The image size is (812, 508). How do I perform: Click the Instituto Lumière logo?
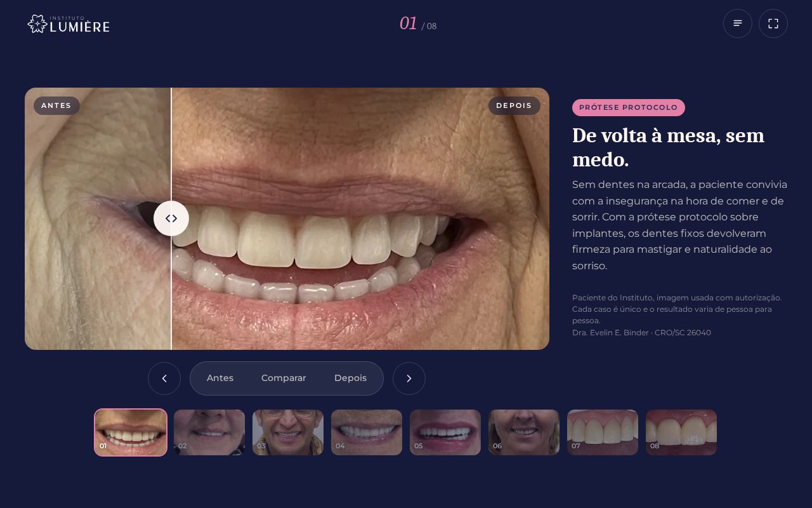[69, 23]
